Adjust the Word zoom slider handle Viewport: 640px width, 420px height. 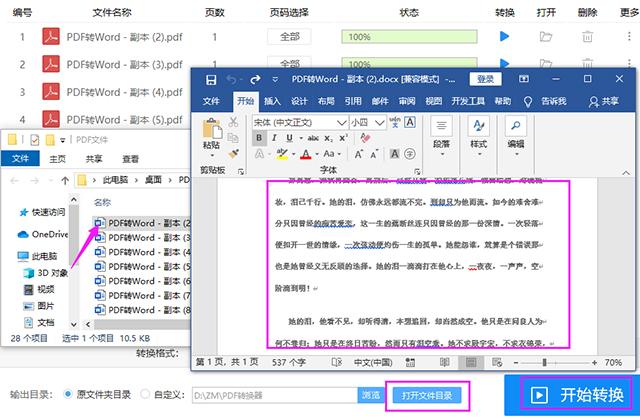pos(544,362)
